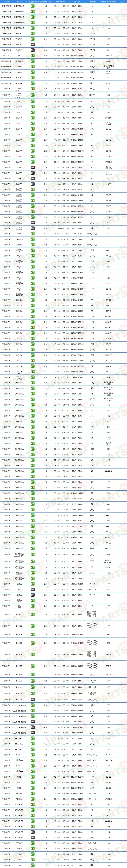Click fuel icon in LAND-CRUISER 22RE row

[33, 716]
